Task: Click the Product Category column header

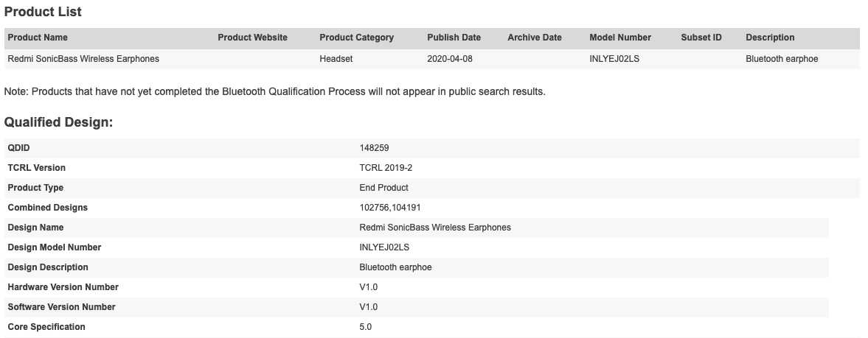Action: (x=356, y=38)
